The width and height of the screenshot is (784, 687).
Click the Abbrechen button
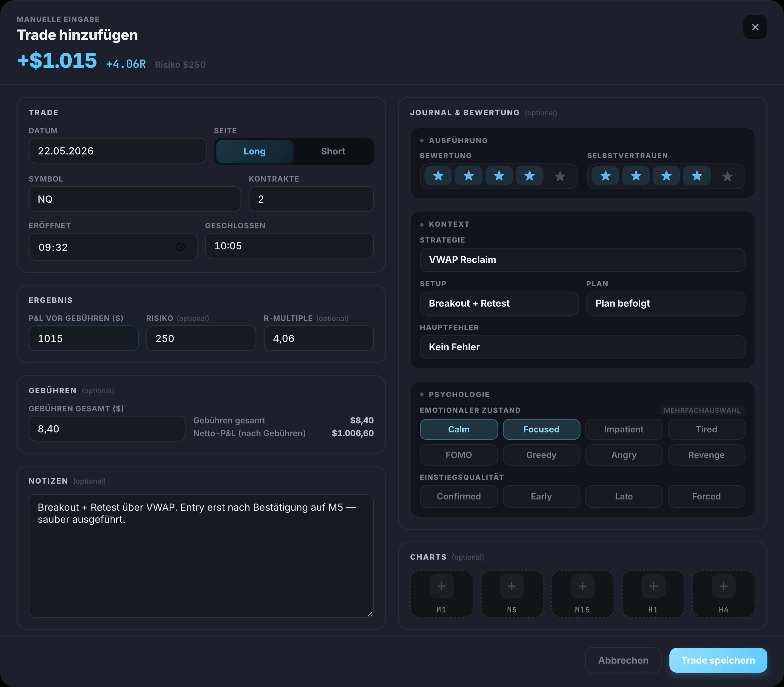[623, 660]
